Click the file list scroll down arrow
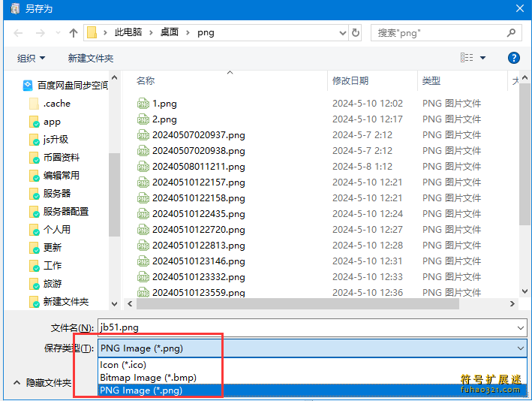Screen dimensions: 532x401 (524, 291)
